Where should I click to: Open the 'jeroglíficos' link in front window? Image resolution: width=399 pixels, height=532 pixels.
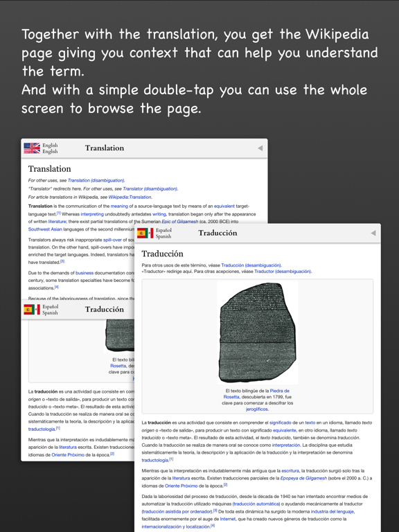[257, 409]
